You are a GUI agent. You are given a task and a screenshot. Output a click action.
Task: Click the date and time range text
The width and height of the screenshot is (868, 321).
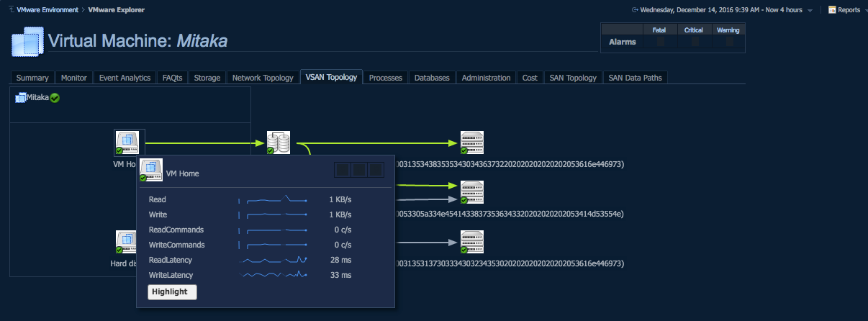720,10
